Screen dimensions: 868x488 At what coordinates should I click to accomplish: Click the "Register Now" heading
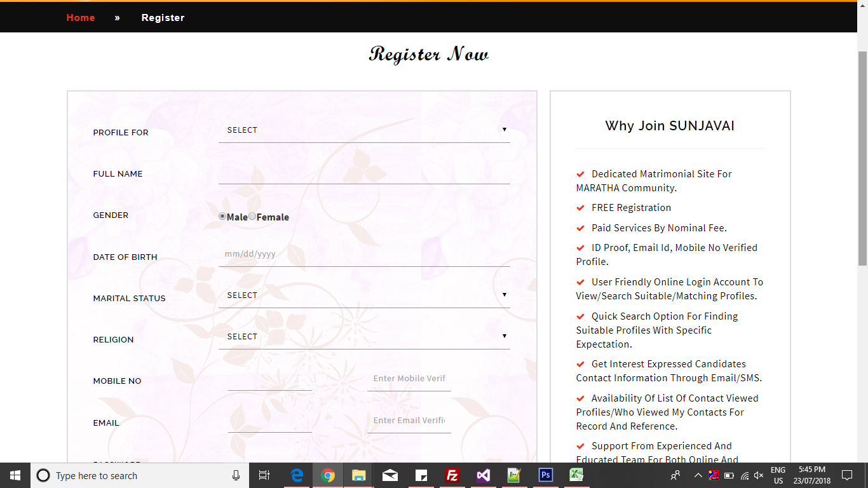(429, 55)
